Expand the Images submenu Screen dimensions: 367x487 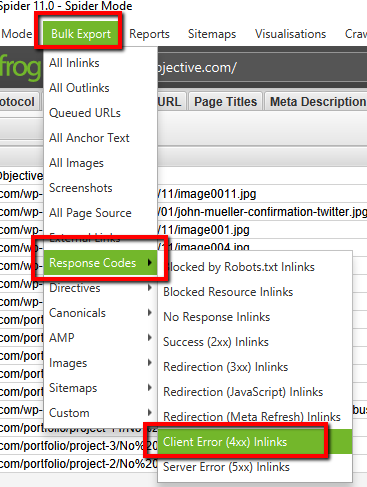click(100, 363)
